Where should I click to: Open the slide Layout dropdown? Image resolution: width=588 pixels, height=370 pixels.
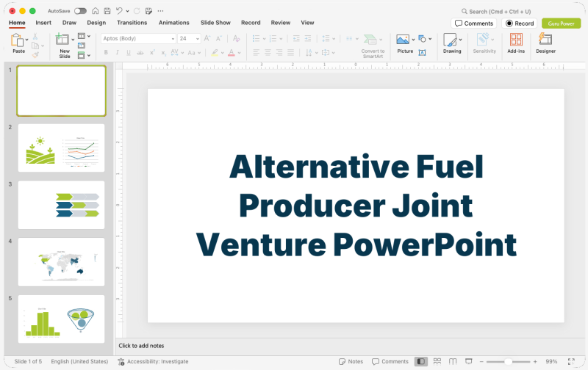click(x=84, y=36)
